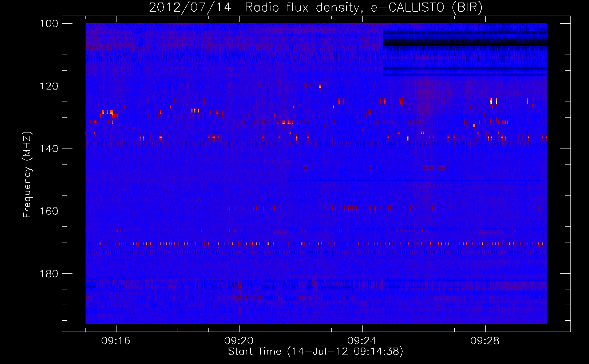
Task: Click the time tick label "09:16"
Action: click(116, 341)
